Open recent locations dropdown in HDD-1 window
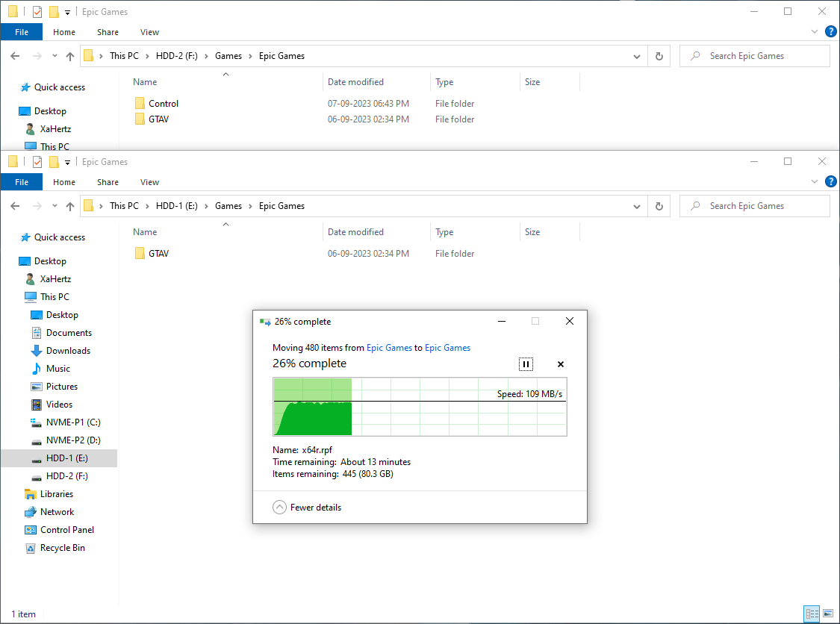This screenshot has width=840, height=624. [55, 206]
